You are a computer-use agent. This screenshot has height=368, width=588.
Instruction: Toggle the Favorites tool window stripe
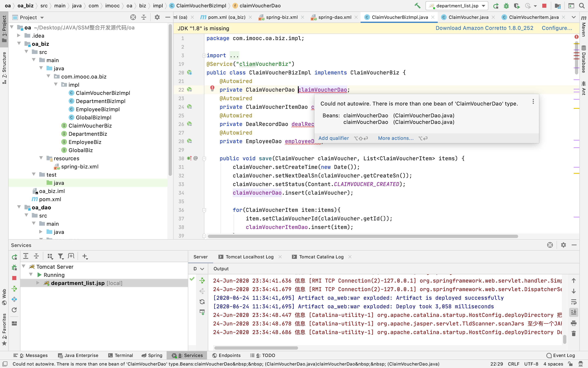click(x=4, y=330)
